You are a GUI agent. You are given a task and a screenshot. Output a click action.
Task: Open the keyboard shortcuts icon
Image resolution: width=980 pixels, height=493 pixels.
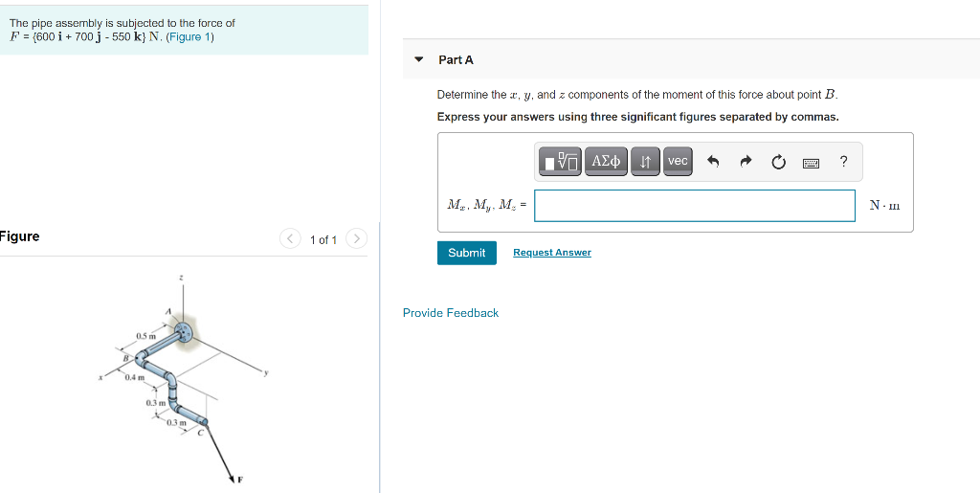(811, 163)
